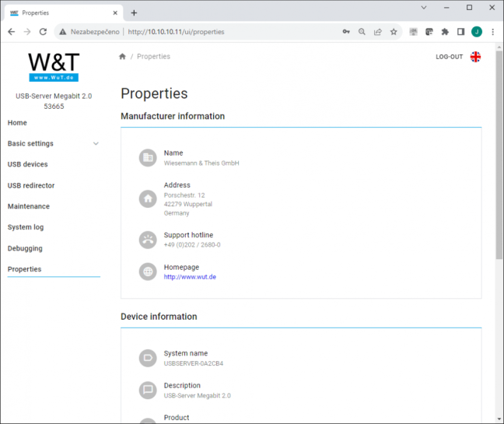The image size is (504, 424).
Task: Go back with browser back arrow
Action: 11,31
